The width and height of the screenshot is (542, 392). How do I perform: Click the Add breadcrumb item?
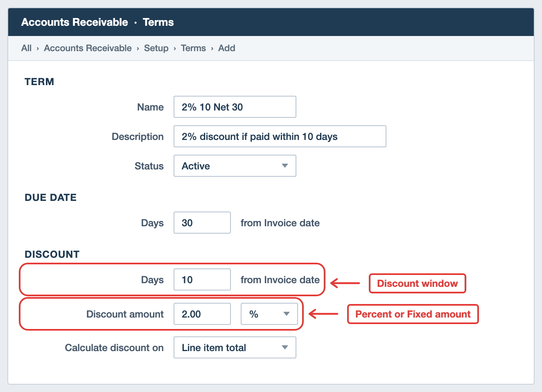(226, 48)
